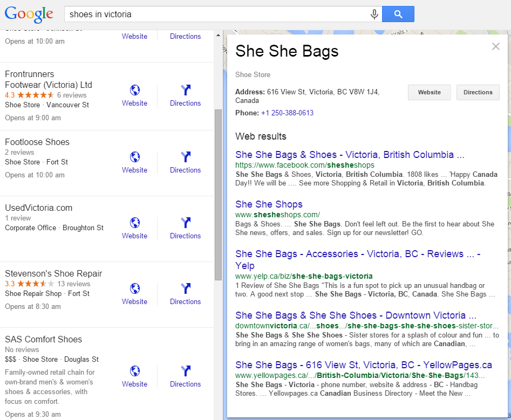Open the YellowPages.ca She She Bags result
The image size is (511, 420).
pos(363,365)
